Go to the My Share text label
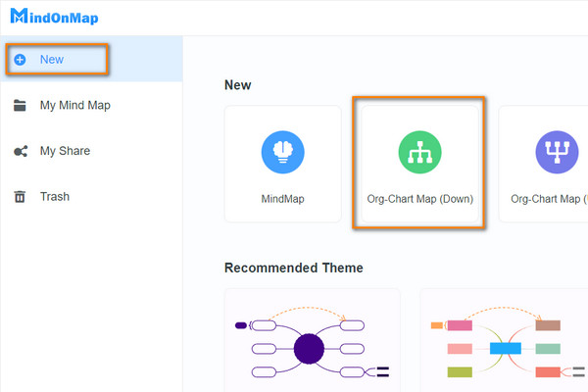 [65, 151]
